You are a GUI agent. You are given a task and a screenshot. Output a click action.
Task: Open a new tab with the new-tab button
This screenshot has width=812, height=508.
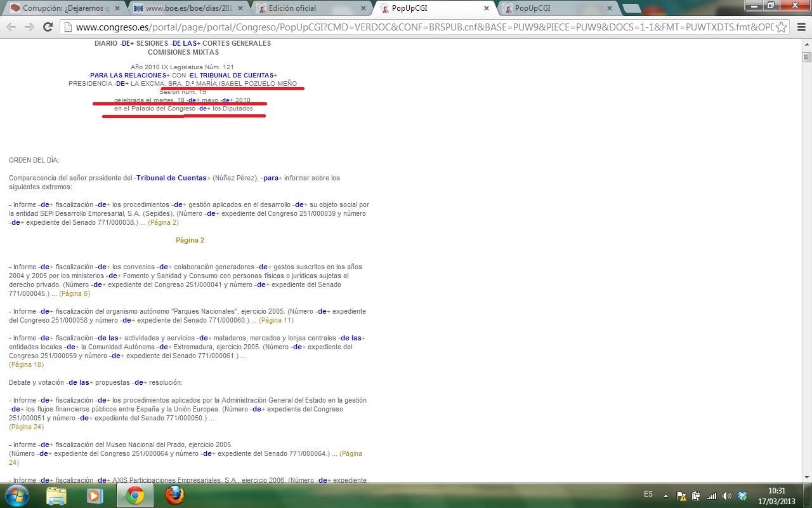tap(631, 8)
